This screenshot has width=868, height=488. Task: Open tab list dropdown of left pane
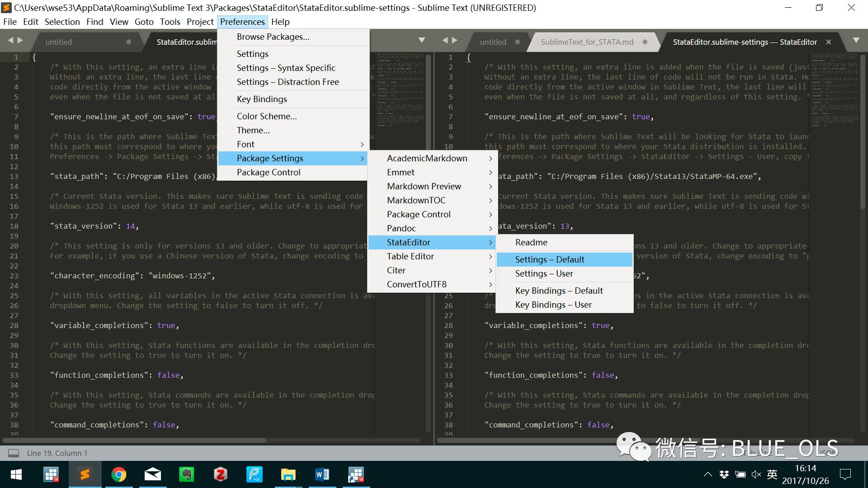(422, 40)
